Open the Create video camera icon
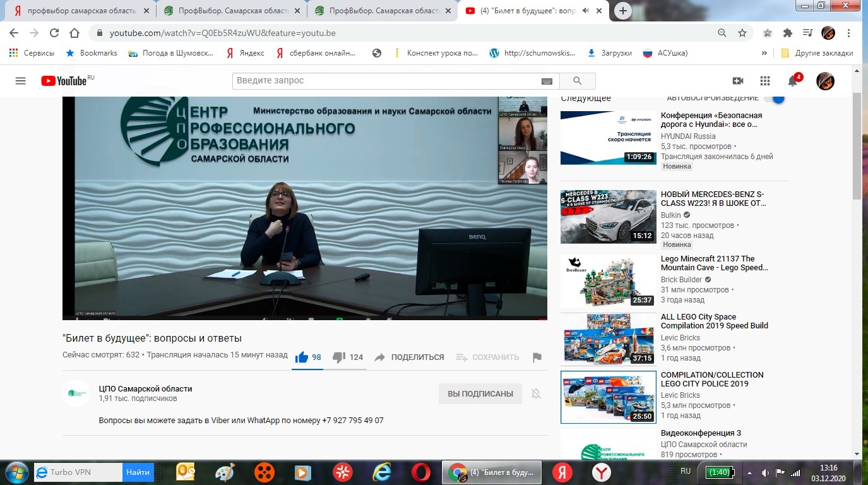868x485 pixels. point(737,81)
